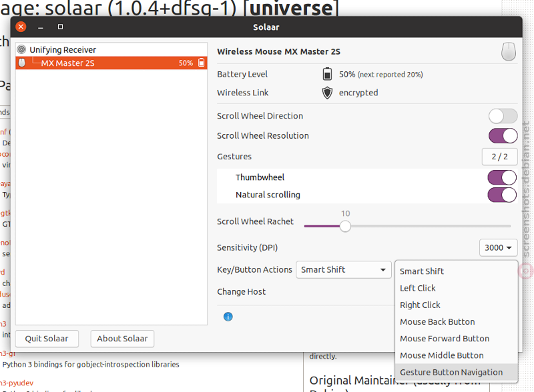Click the Scroll Wheel Rachet slider handle
The height and width of the screenshot is (392, 534).
coord(345,226)
